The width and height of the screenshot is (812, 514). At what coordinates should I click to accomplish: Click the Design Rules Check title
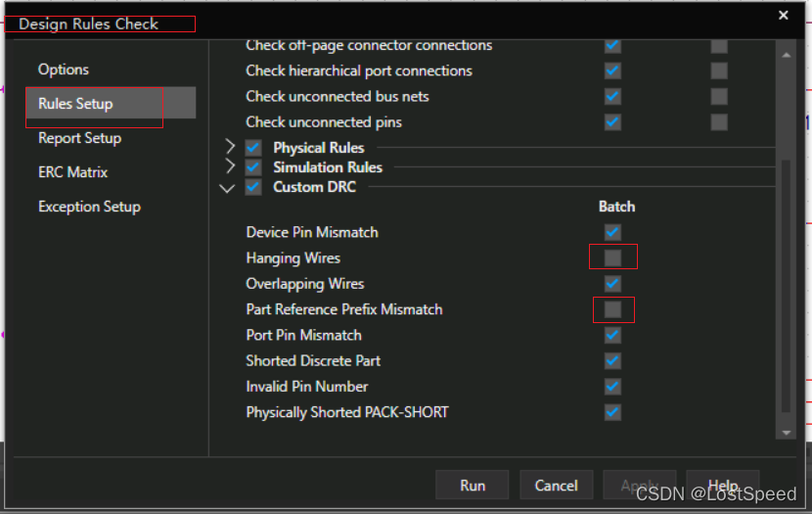(x=89, y=23)
